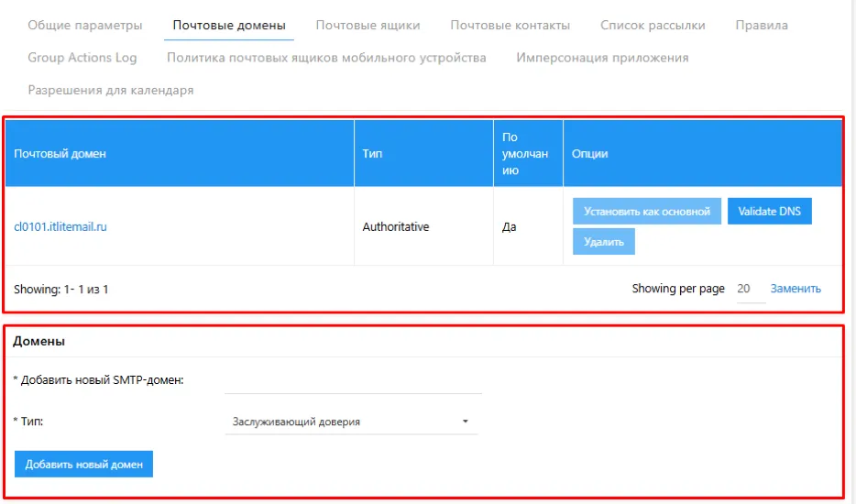Switch to the Правила tab
This screenshot has height=504, width=856.
tap(761, 26)
